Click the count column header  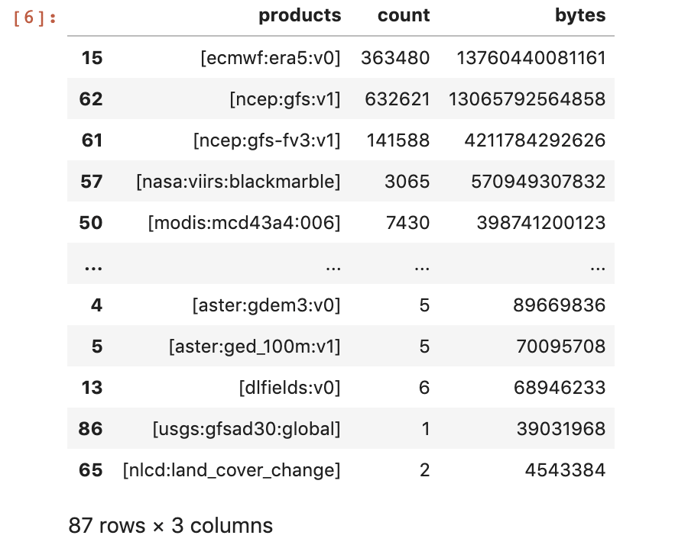coord(404,16)
